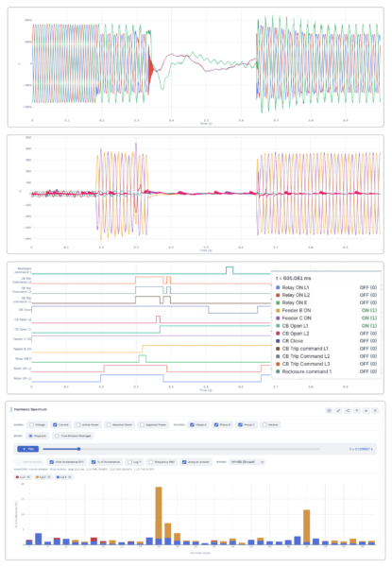Uncheck the Current signal checkbox

(x=55, y=425)
